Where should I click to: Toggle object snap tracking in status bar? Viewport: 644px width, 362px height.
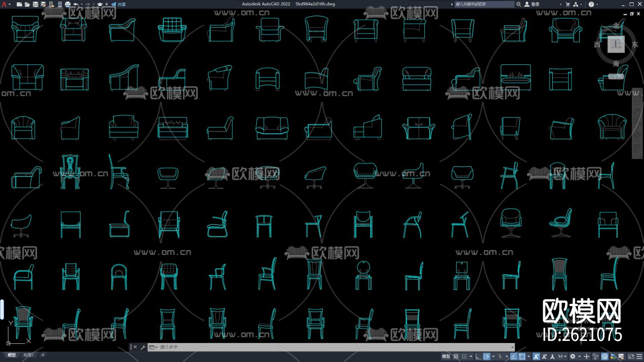[514, 356]
